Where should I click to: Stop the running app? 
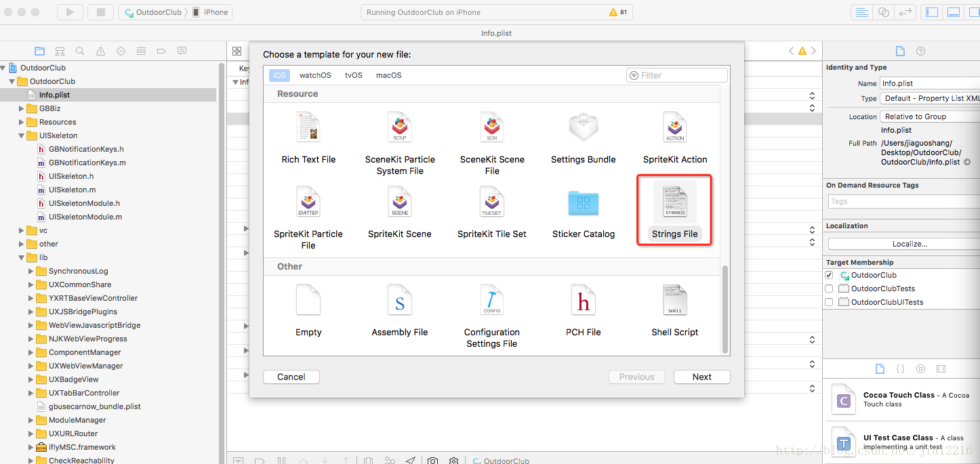tap(100, 12)
